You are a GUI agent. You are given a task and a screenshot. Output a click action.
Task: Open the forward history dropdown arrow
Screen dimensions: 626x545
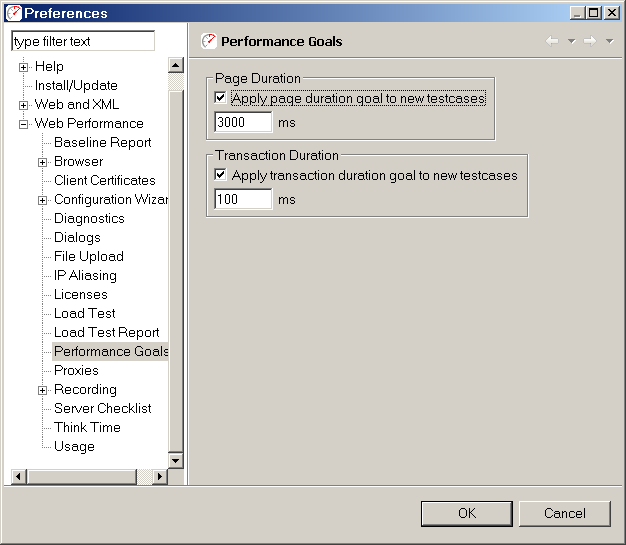[x=609, y=41]
